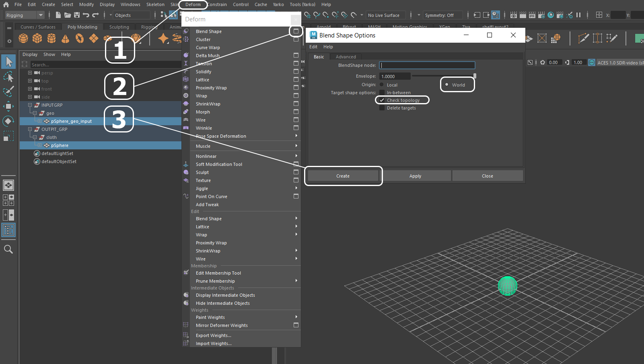The image size is (644, 364).
Task: Click the Save Scene floppy icon
Action: tap(76, 15)
